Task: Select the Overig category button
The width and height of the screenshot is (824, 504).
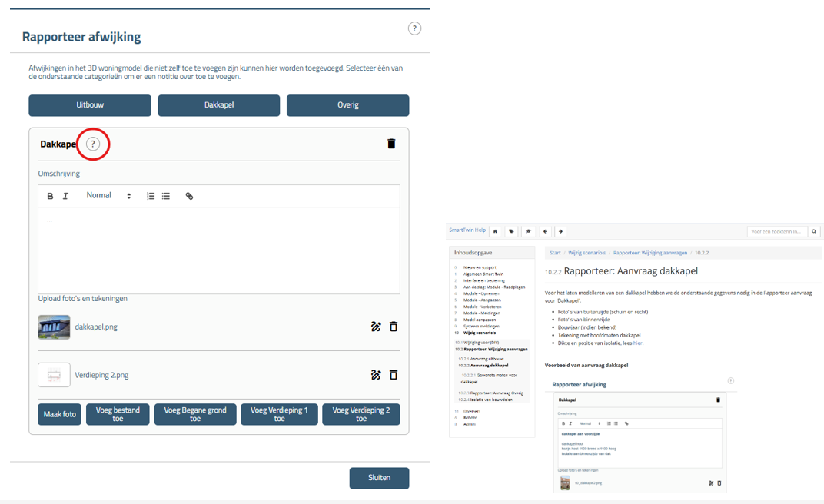Action: [347, 105]
